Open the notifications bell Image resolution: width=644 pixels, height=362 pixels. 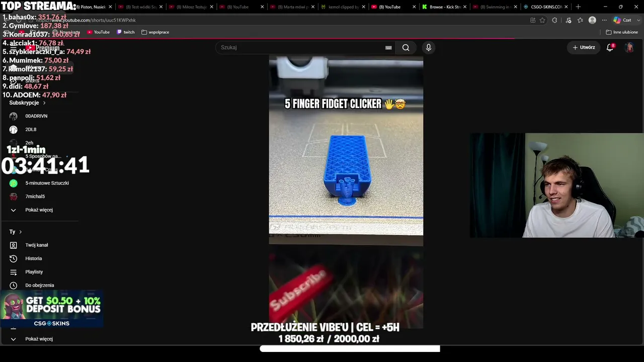[x=610, y=47]
